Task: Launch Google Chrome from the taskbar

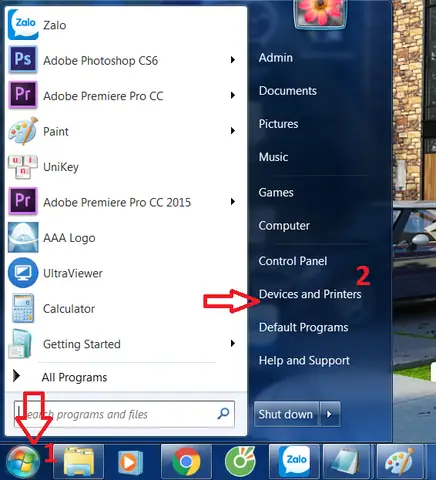Action: pos(186,462)
